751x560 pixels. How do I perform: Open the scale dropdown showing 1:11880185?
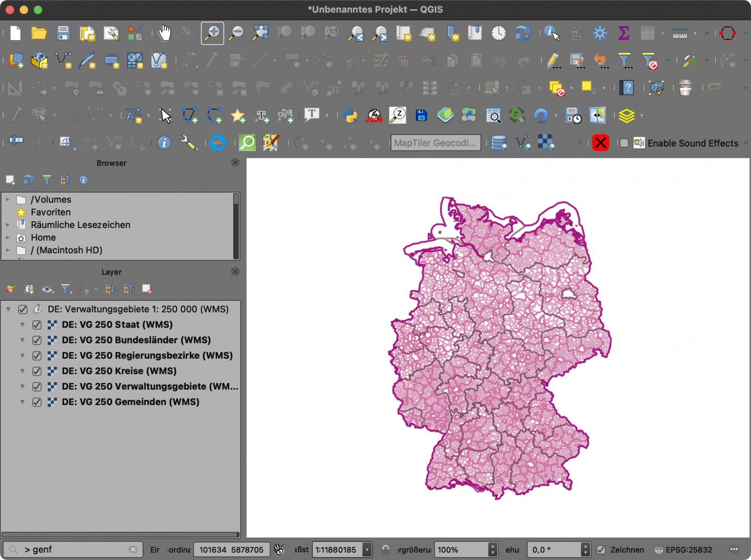pyautogui.click(x=367, y=550)
